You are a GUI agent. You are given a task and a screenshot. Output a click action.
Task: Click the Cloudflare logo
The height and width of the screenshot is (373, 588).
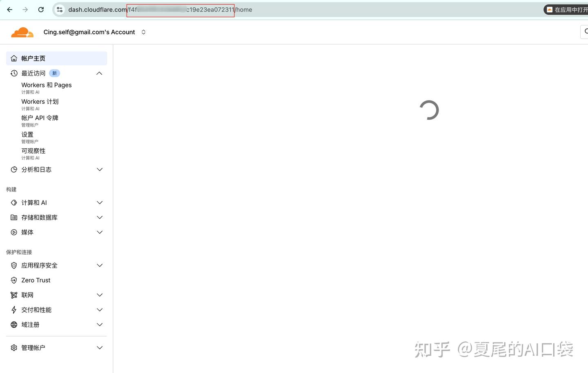tap(22, 31)
